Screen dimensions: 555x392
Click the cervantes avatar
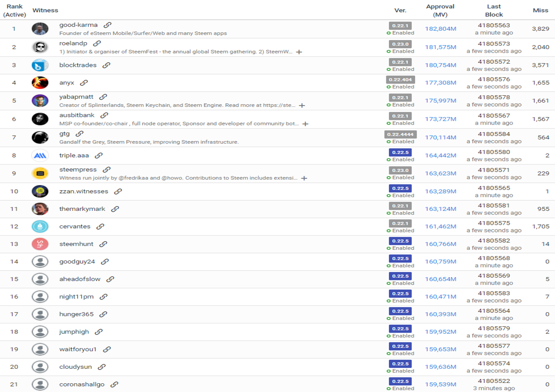40,227
